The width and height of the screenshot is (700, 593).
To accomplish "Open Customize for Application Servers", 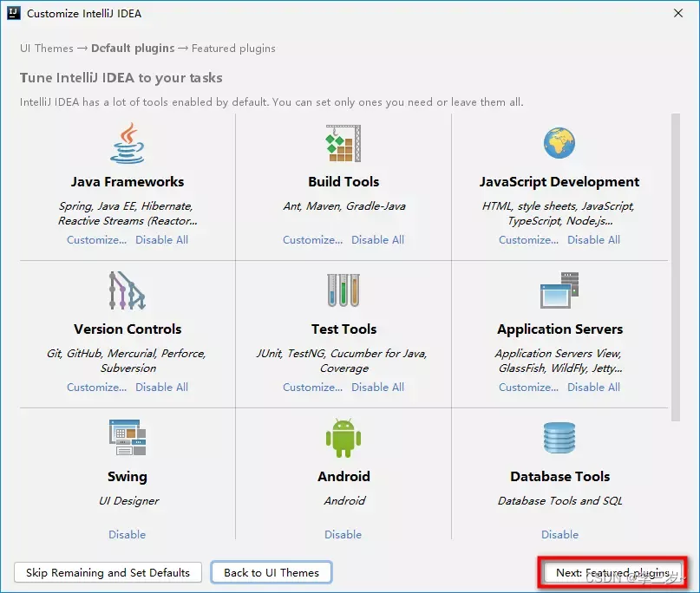I will (x=528, y=388).
